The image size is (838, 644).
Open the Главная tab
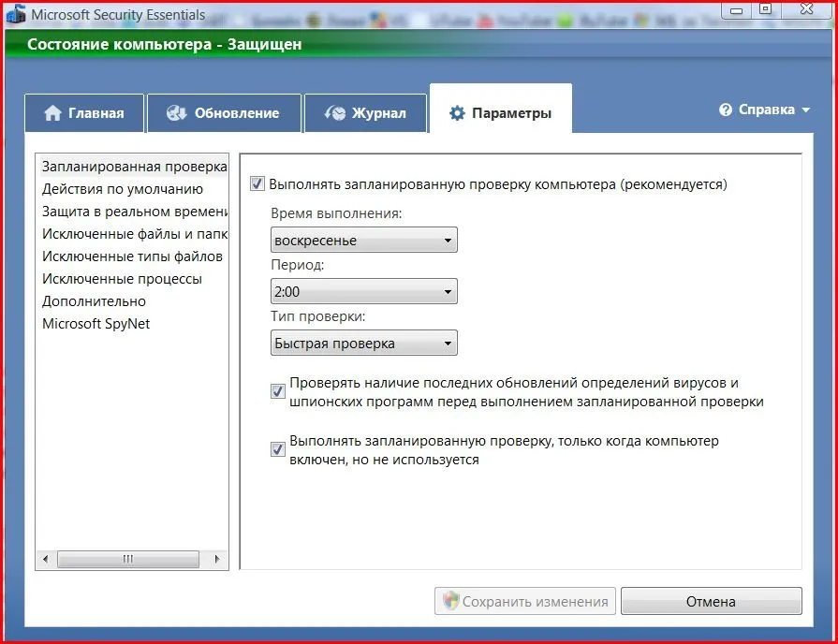pos(84,112)
